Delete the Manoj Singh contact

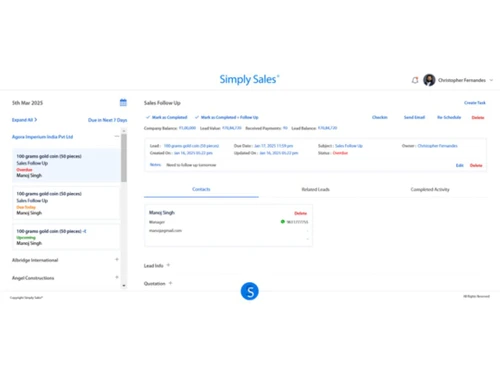point(300,213)
